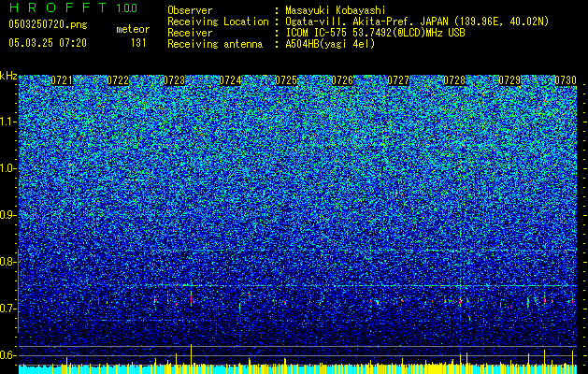This screenshot has height=374, width=588.
Task: Click the 0730 time marker
Action: [x=566, y=80]
